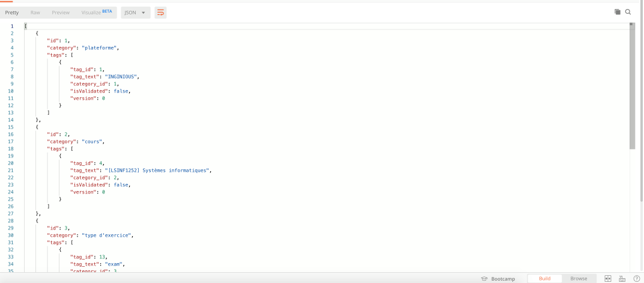644x283 pixels.
Task: Click the "tags" key on line 18
Action: 54,148
